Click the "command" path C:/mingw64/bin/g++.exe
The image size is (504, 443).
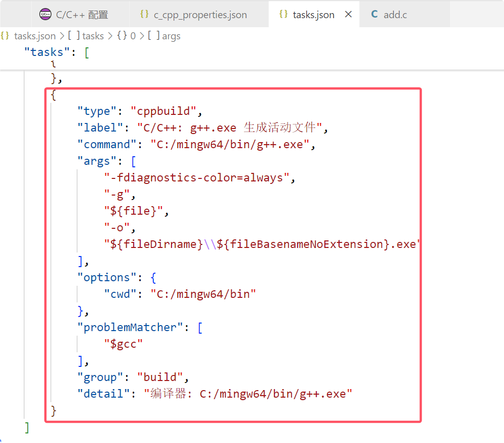[230, 145]
